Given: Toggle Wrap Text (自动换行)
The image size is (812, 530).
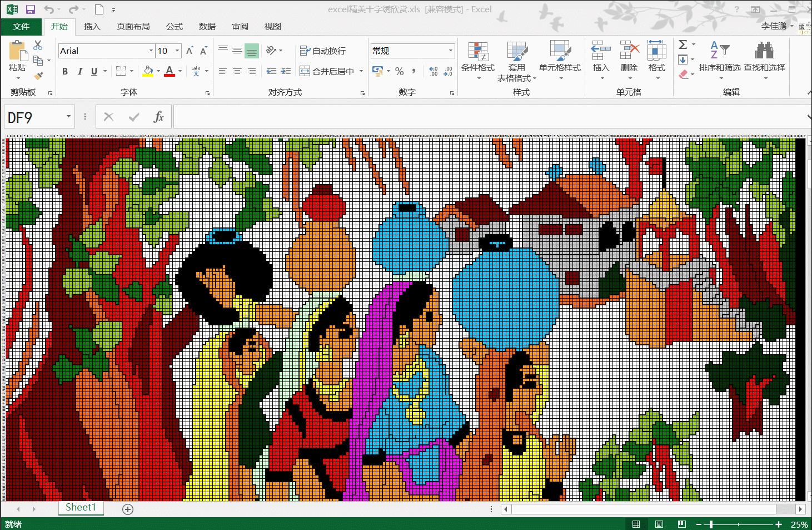Looking at the screenshot, I should pos(323,51).
